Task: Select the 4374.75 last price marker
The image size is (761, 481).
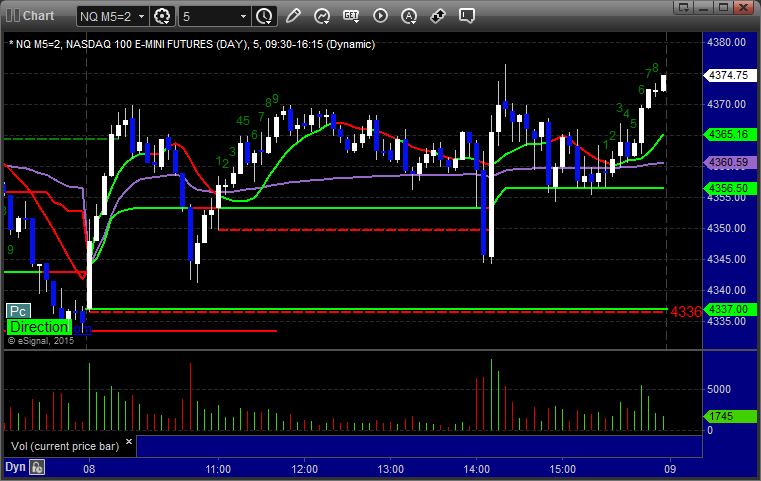Action: (729, 75)
